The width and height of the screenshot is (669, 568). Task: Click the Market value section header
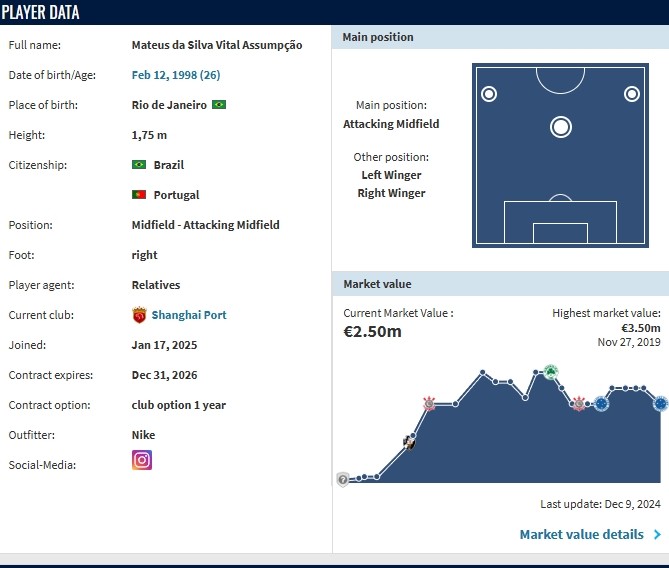click(x=377, y=284)
